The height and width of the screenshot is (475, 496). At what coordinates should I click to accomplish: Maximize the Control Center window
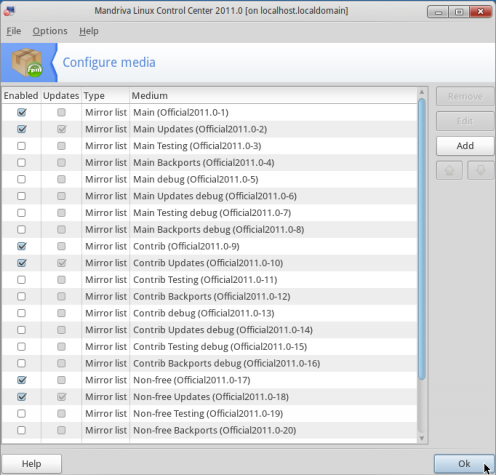click(459, 12)
